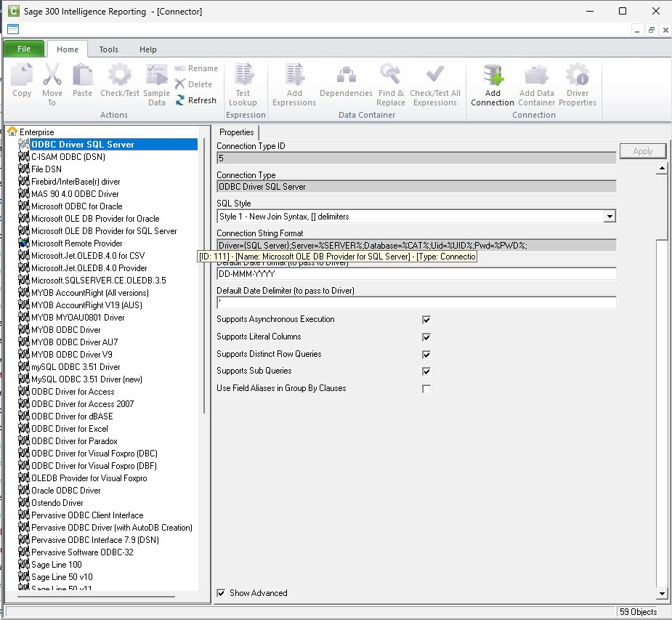Click the Default Date Format field
This screenshot has width=672, height=620.
coord(416,274)
